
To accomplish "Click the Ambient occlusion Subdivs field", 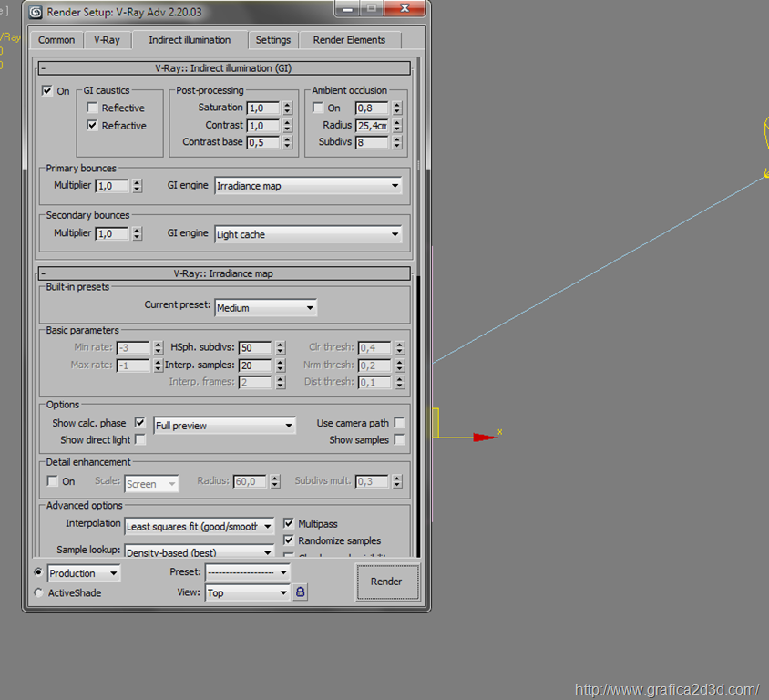I will pyautogui.click(x=372, y=143).
